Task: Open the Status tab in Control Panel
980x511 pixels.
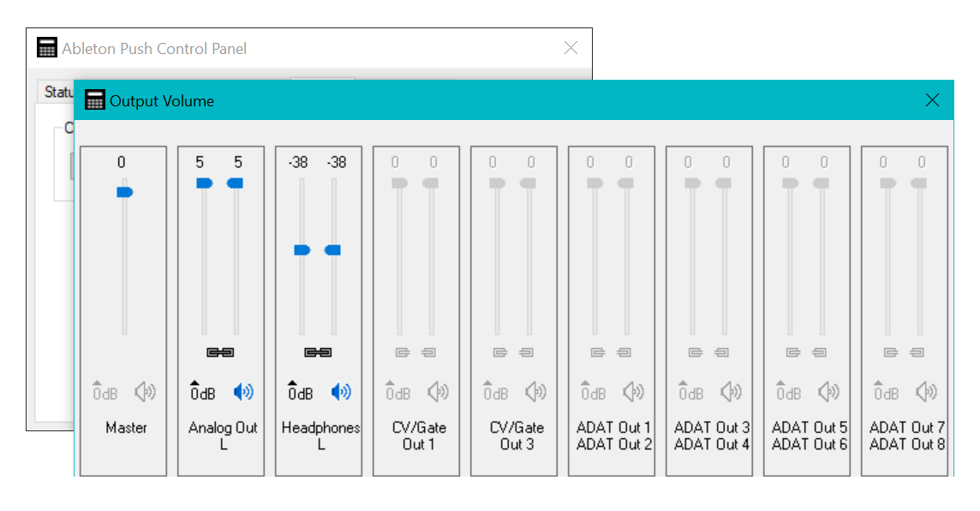Action: click(58, 92)
